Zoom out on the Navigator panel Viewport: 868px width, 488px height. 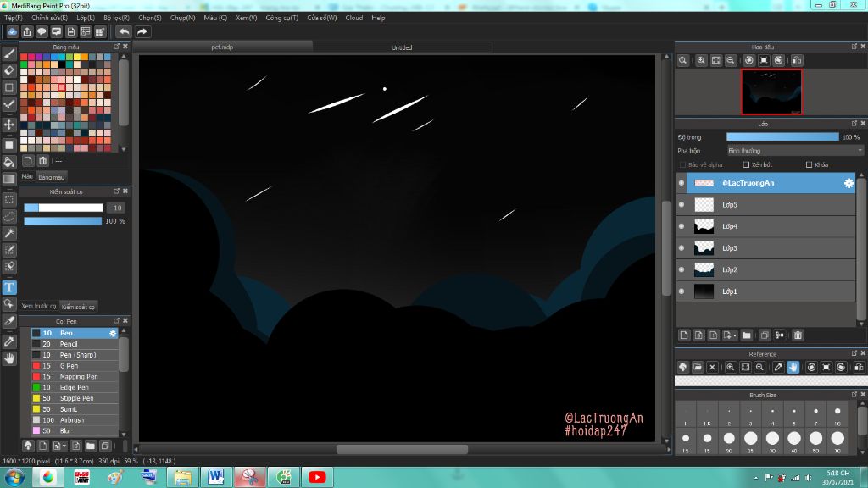731,60
